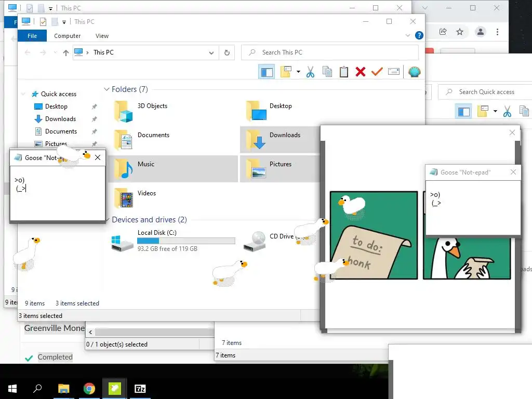Select the CD Drive icon
This screenshot has height=399, width=532.
(255, 241)
